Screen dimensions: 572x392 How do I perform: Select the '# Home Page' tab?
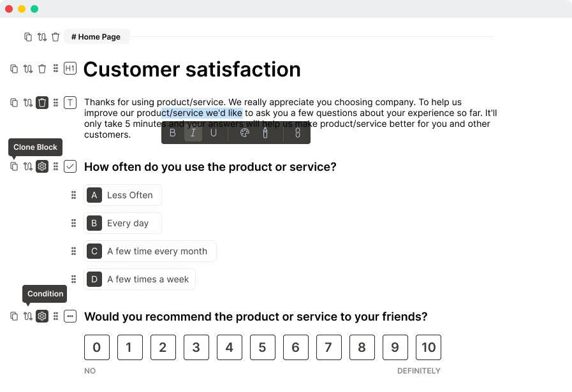pyautogui.click(x=96, y=37)
